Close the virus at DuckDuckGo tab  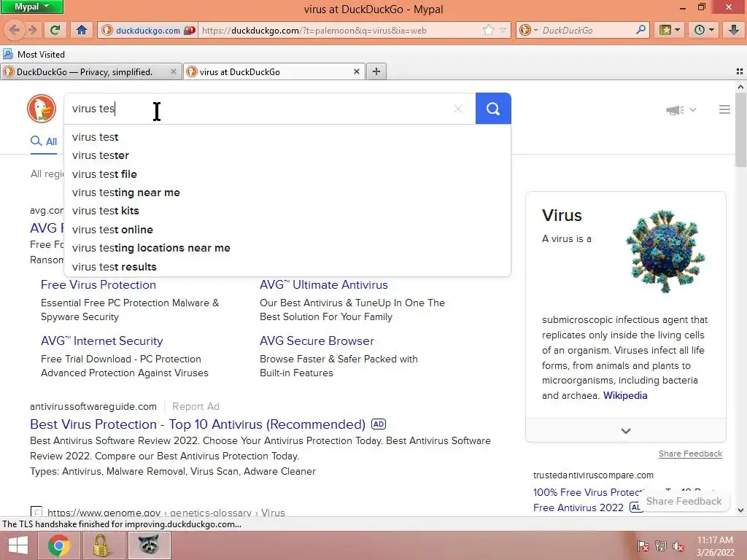click(x=356, y=71)
